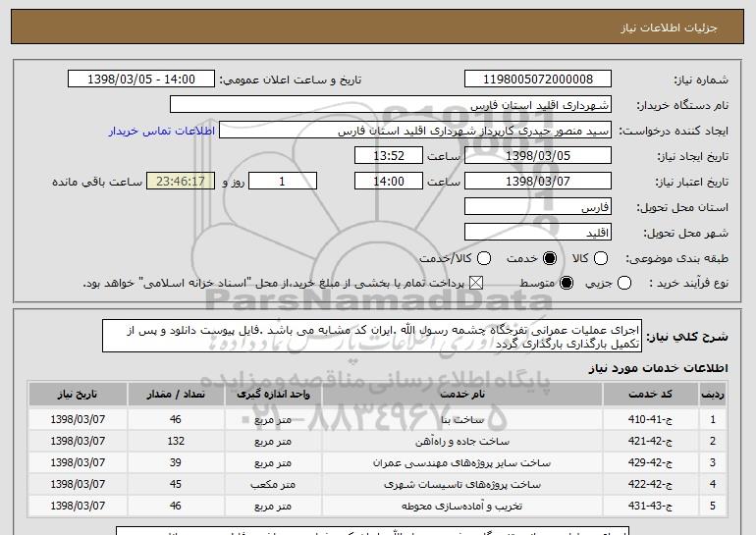This screenshot has width=756, height=535.
Task: Toggle the اسناد خزانه اسلامی payment checkbox
Action: 476,283
